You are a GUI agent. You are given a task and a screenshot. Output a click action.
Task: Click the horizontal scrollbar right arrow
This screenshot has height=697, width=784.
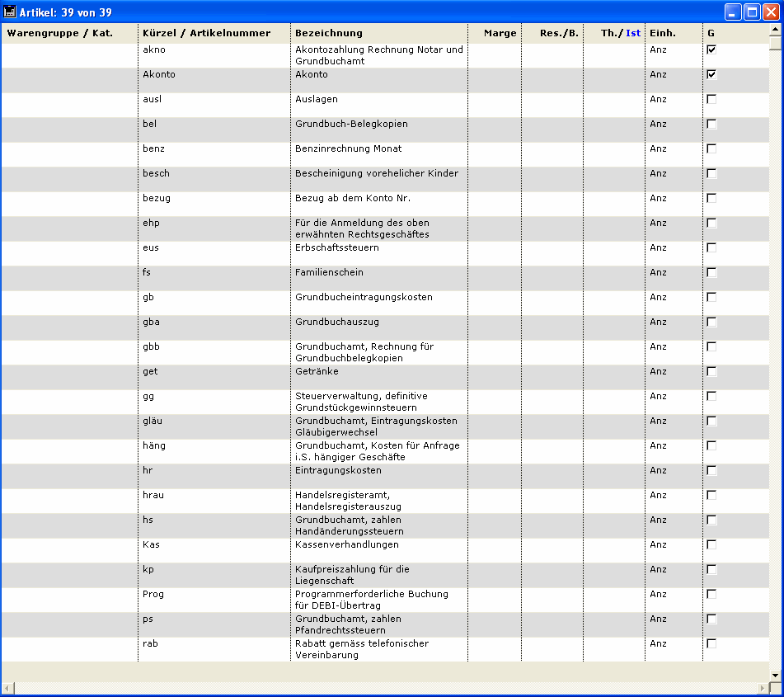tap(763, 688)
